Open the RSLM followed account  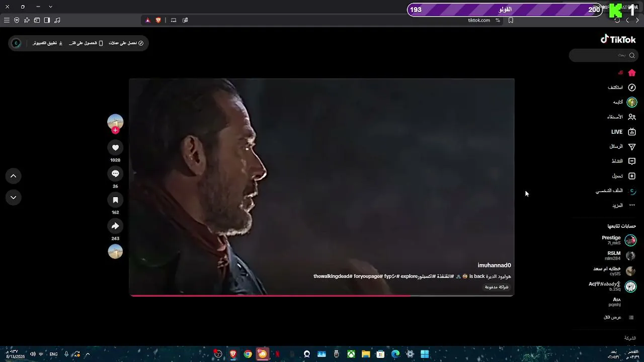620,255
